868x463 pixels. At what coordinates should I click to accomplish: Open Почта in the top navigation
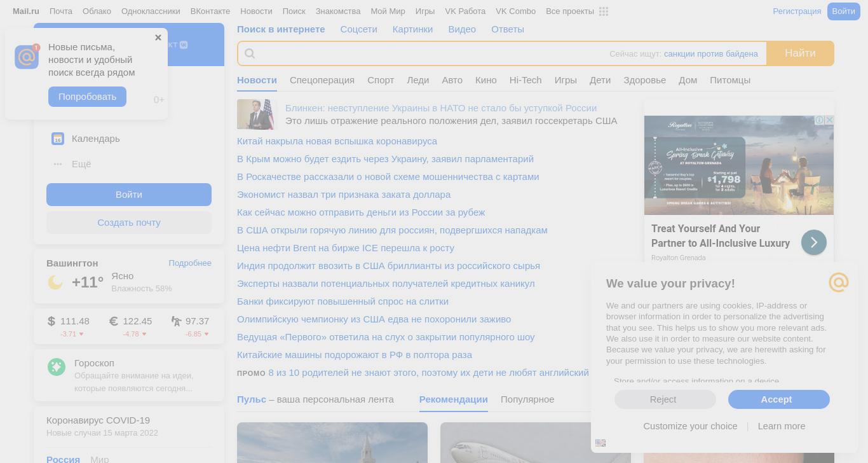pyautogui.click(x=61, y=11)
